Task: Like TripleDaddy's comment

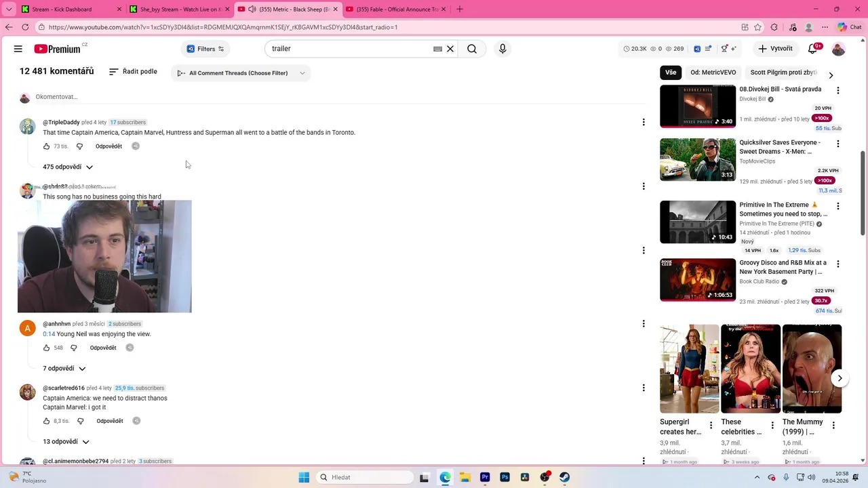Action: point(46,146)
